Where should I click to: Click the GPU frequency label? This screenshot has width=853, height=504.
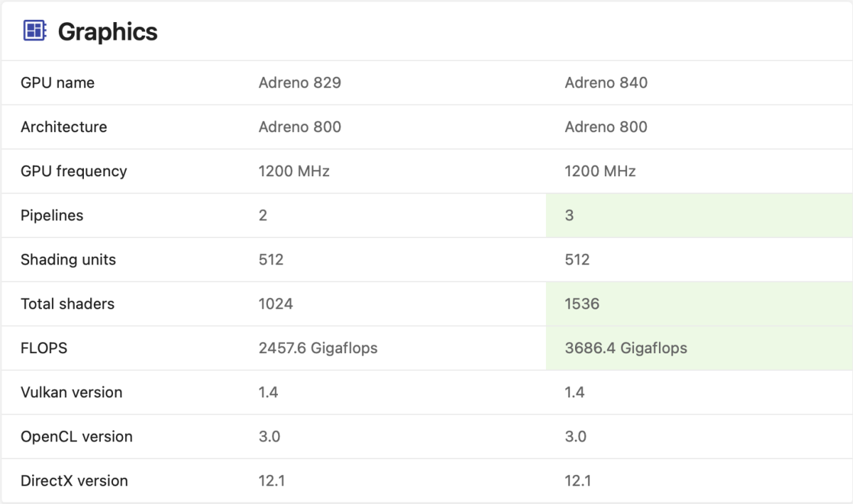click(74, 171)
